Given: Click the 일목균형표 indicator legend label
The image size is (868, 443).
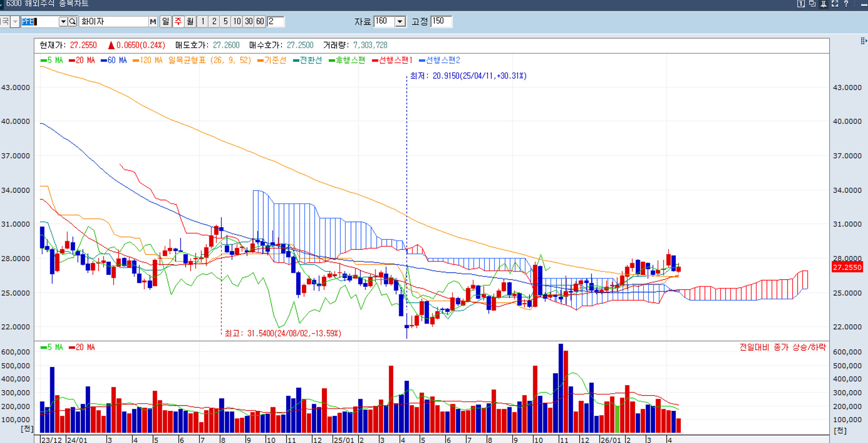Looking at the screenshot, I should pos(187,60).
